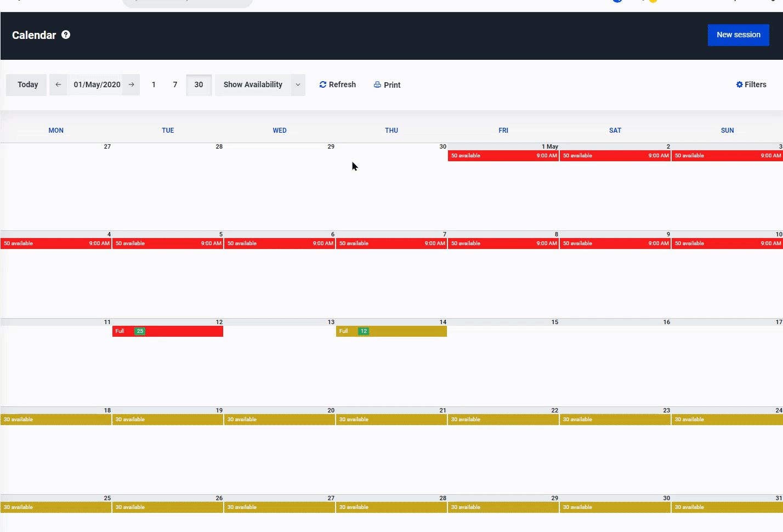The width and height of the screenshot is (783, 532).
Task: Select day number 11
Action: click(107, 322)
